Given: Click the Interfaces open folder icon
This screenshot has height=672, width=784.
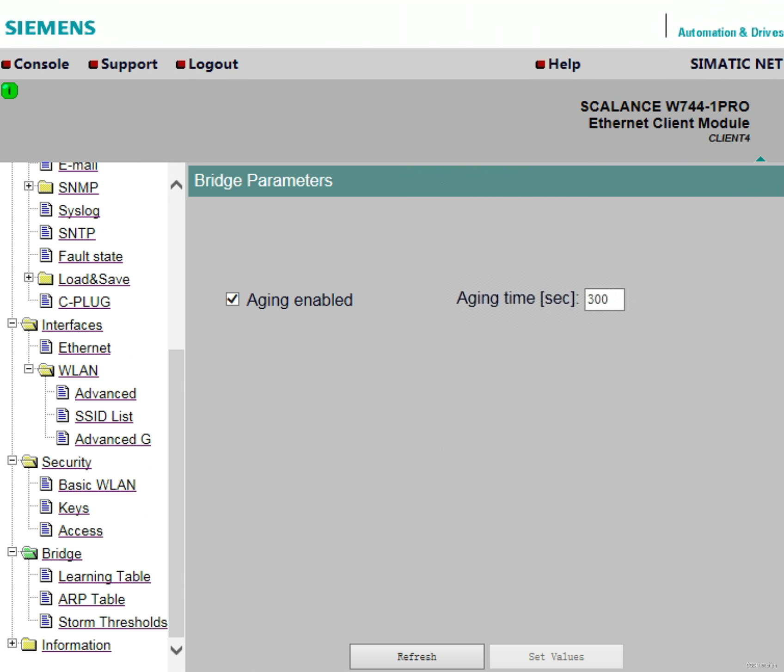Looking at the screenshot, I should [x=30, y=324].
